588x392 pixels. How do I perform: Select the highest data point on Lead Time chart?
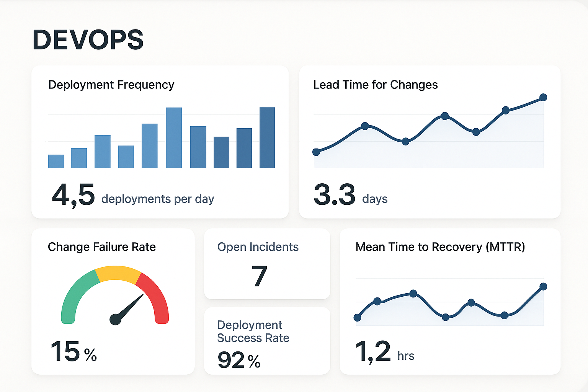pyautogui.click(x=544, y=98)
